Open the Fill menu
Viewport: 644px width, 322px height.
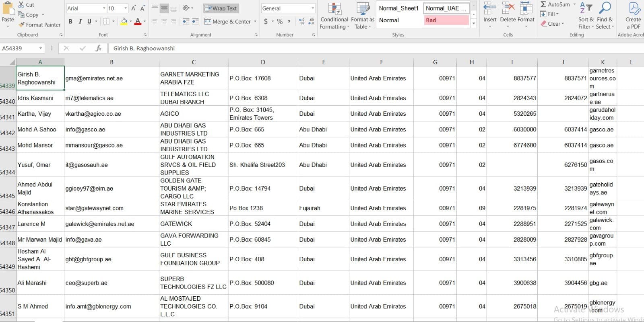tap(550, 14)
